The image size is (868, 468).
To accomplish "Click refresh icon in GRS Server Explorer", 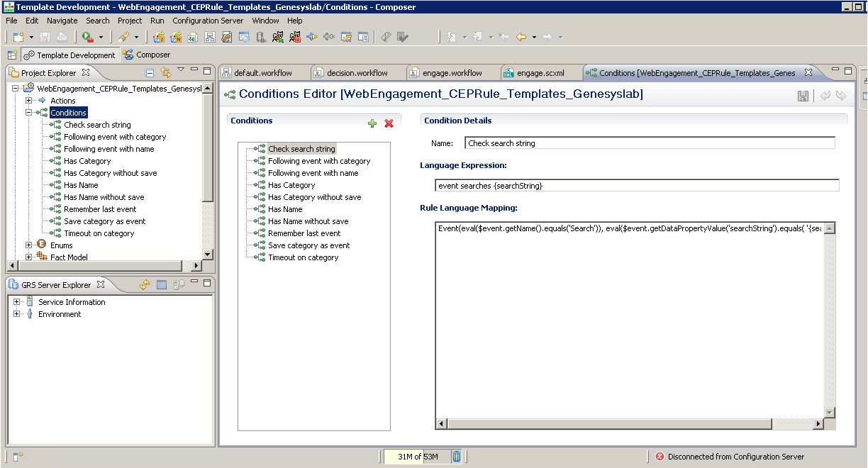I will coord(145,284).
